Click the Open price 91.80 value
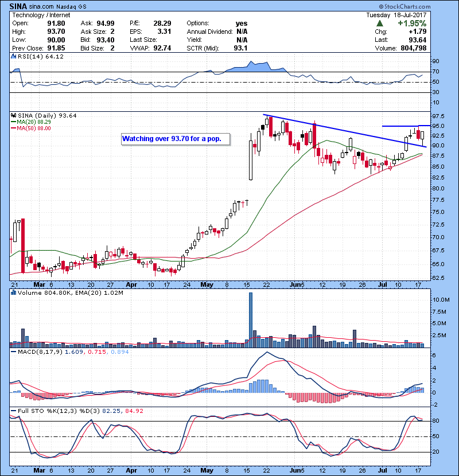 56,24
